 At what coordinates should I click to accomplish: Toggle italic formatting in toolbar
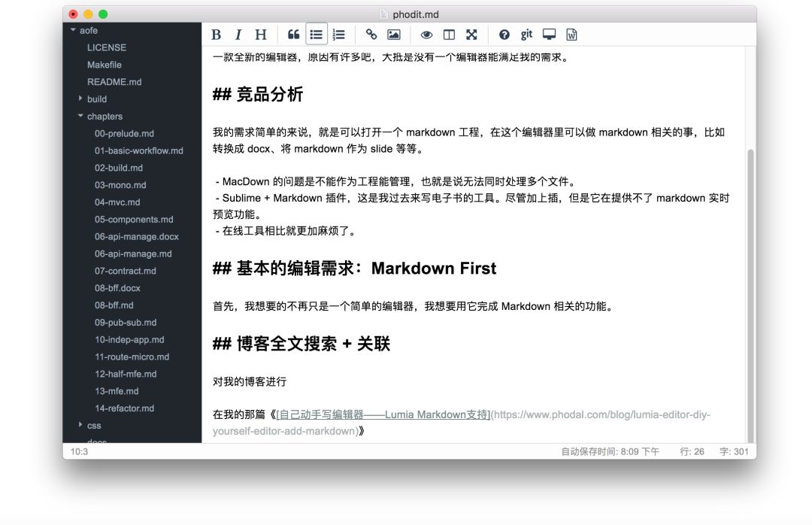[238, 35]
